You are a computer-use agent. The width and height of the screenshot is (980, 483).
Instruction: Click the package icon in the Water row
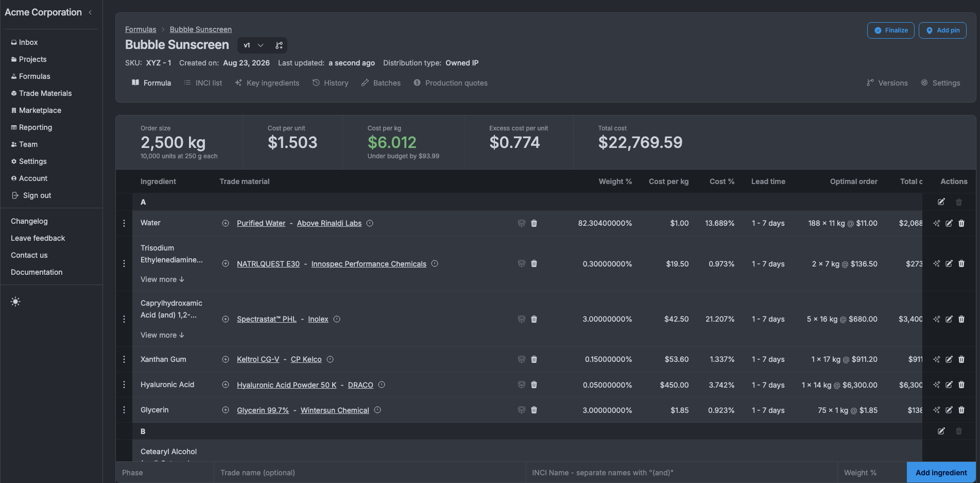pyautogui.click(x=522, y=223)
